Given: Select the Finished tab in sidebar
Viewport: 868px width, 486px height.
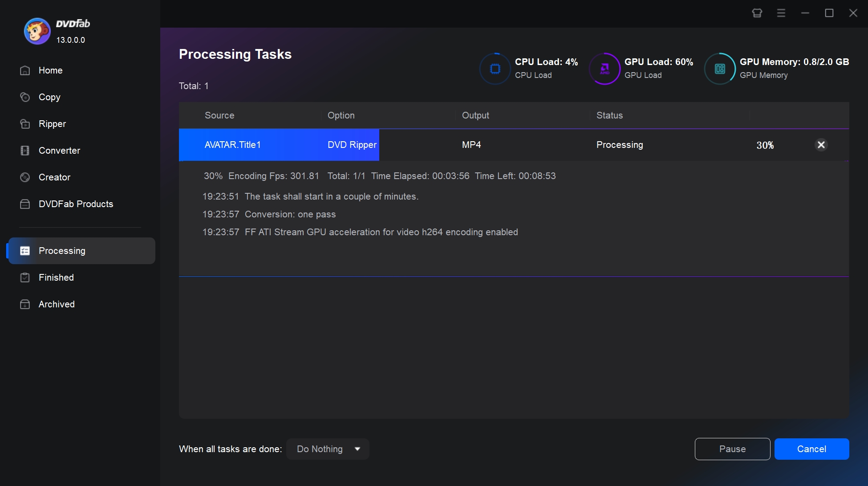Looking at the screenshot, I should click(x=56, y=277).
